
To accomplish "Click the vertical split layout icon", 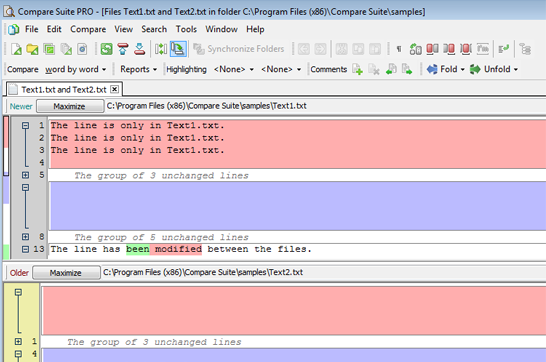I will (x=161, y=49).
